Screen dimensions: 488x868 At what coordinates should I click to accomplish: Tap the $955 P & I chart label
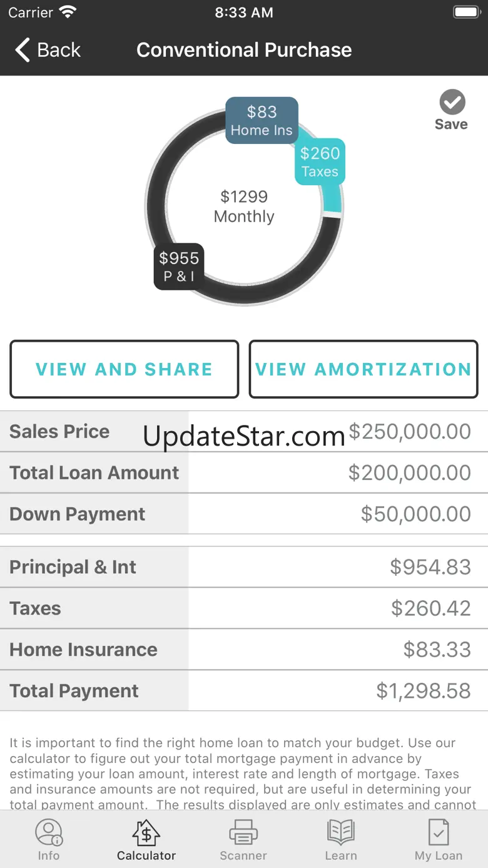tap(179, 266)
